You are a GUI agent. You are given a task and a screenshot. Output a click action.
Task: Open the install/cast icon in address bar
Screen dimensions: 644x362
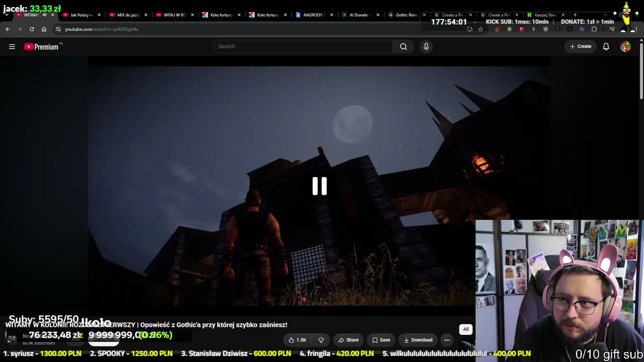(470, 29)
